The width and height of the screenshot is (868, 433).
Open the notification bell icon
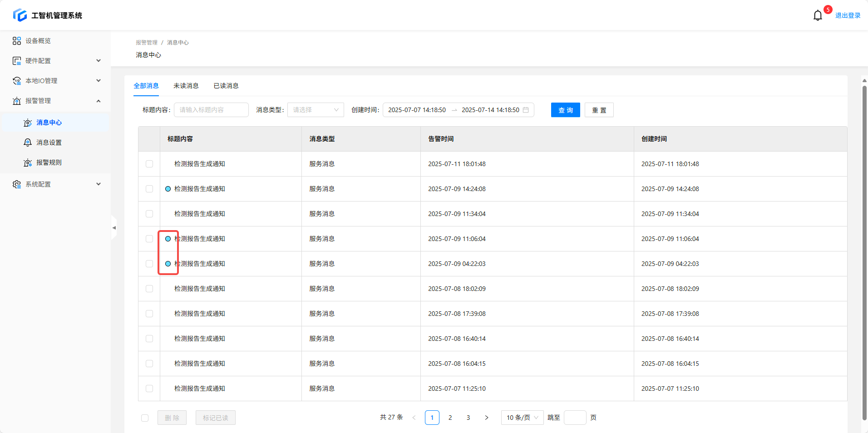point(818,15)
